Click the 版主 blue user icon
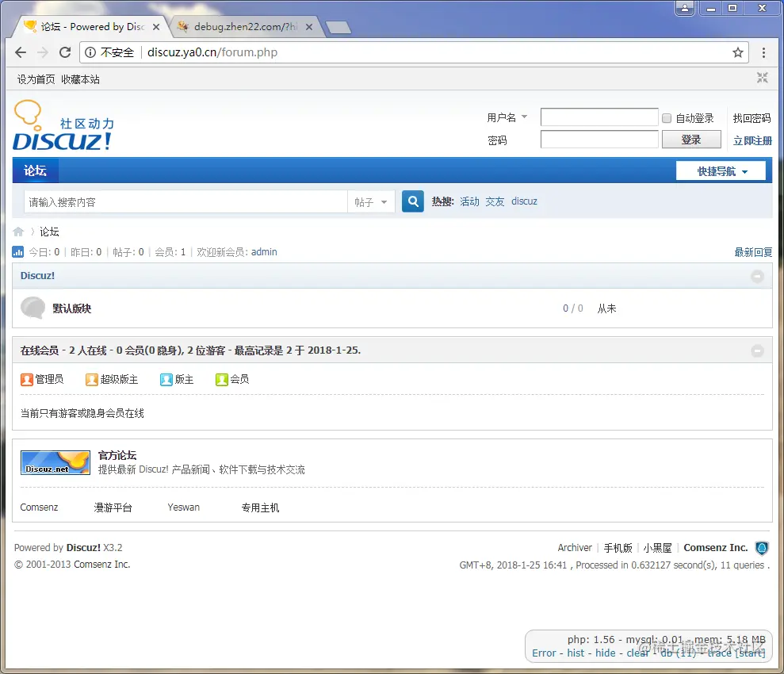784x674 pixels. pos(166,380)
